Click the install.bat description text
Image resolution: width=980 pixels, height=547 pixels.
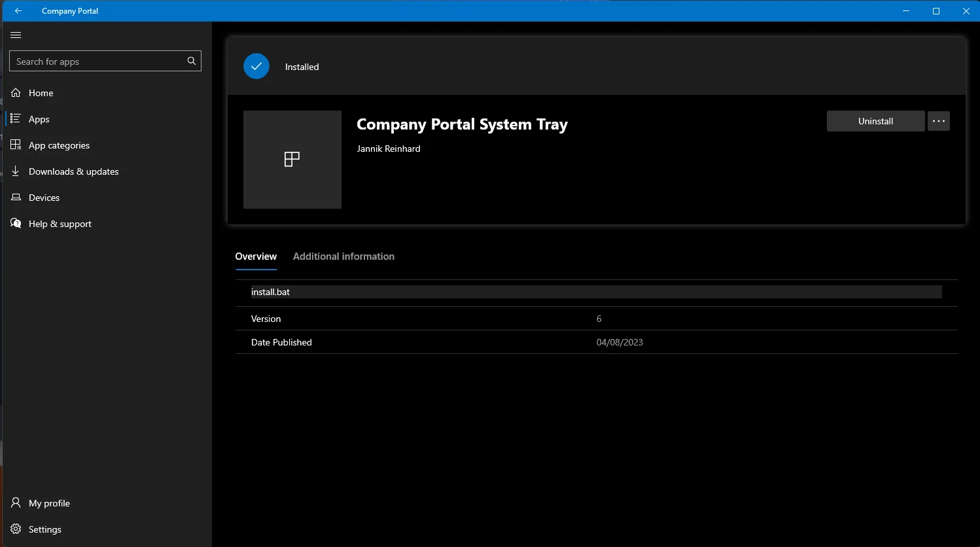pos(270,292)
